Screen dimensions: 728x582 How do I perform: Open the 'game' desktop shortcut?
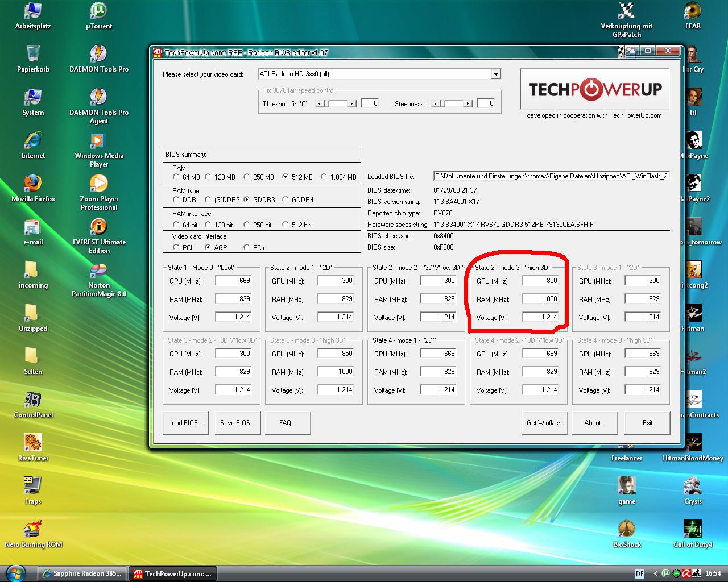coord(627,491)
